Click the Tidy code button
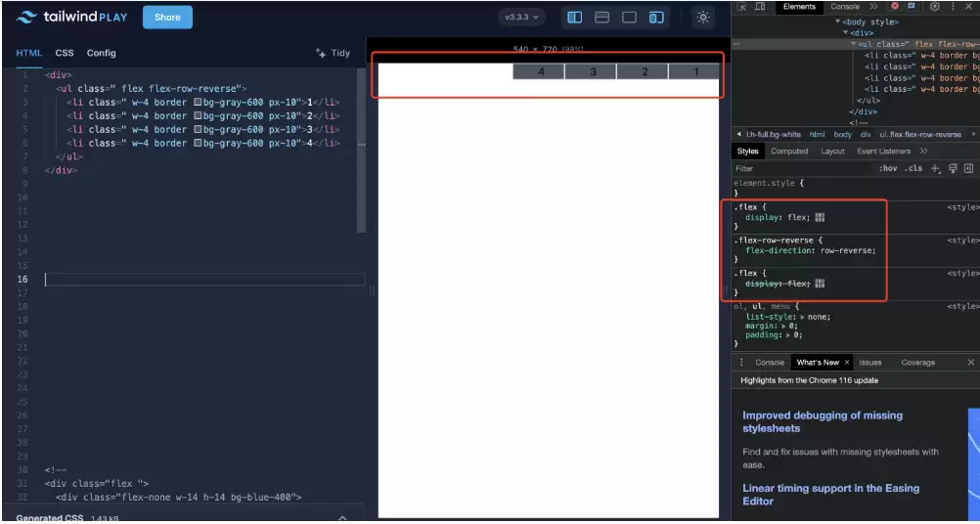980x524 pixels. tap(333, 53)
